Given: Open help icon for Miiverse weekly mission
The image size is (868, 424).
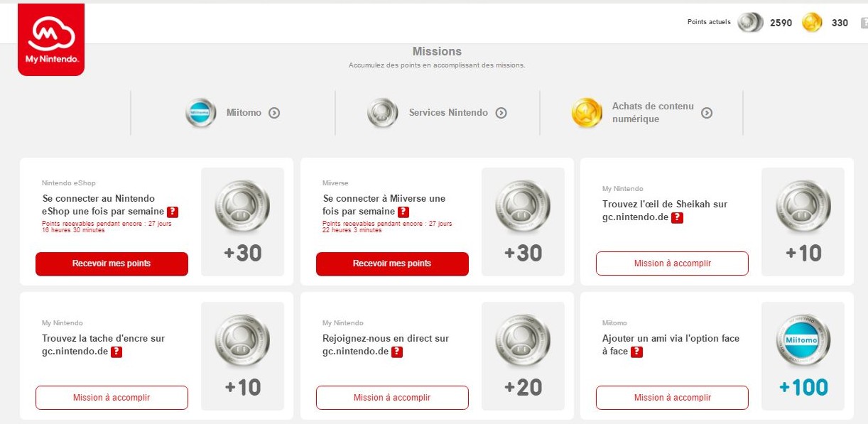Looking at the screenshot, I should [403, 212].
